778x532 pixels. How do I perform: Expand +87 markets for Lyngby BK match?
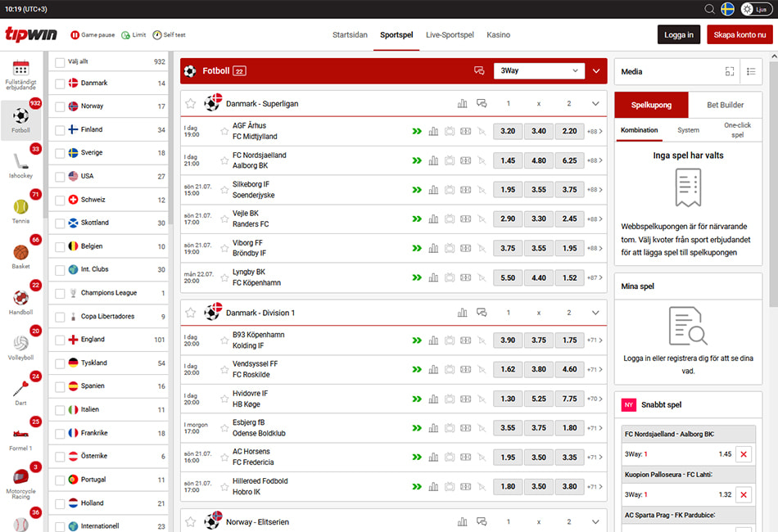click(x=595, y=277)
